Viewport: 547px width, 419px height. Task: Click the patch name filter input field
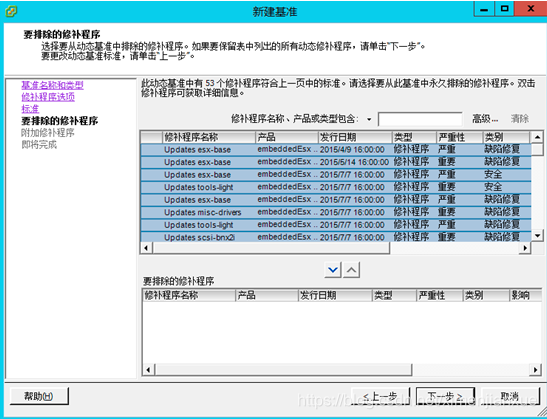pos(420,119)
